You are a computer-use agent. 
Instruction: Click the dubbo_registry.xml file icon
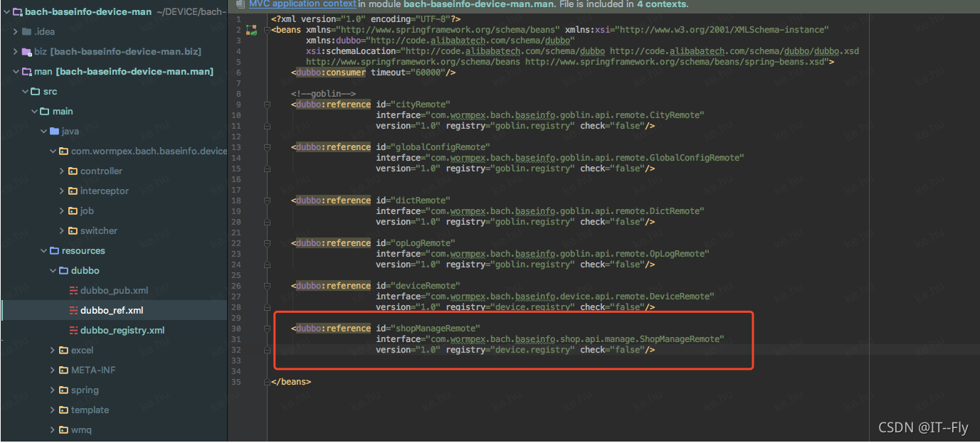tap(73, 331)
